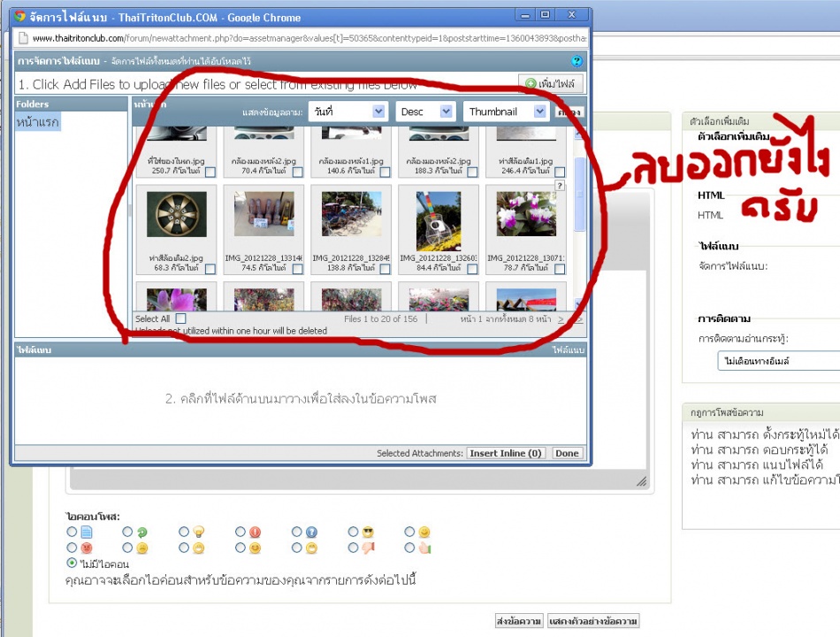Tick the checkbox for the 78.7 KB file
840x637 pixels.
pyautogui.click(x=560, y=269)
